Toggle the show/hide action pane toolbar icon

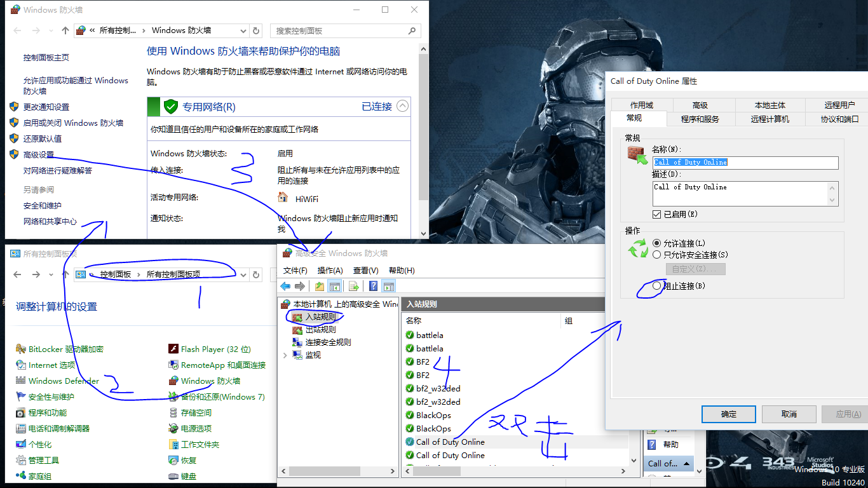tap(389, 286)
